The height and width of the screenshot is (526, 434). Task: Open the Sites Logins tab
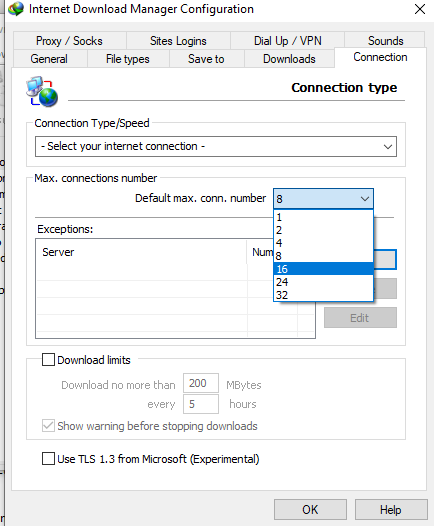(x=178, y=41)
